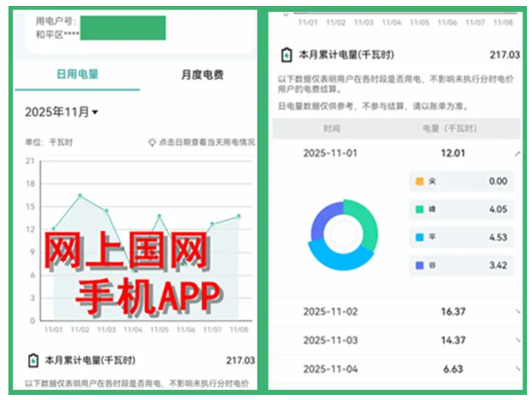Click the blue 平 legend square
Image resolution: width=532 pixels, height=400 pixels.
[420, 238]
